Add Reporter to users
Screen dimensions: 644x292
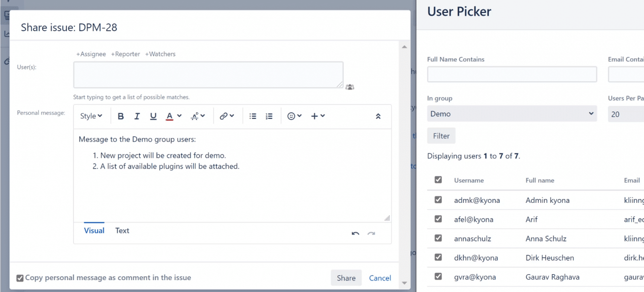coord(125,54)
